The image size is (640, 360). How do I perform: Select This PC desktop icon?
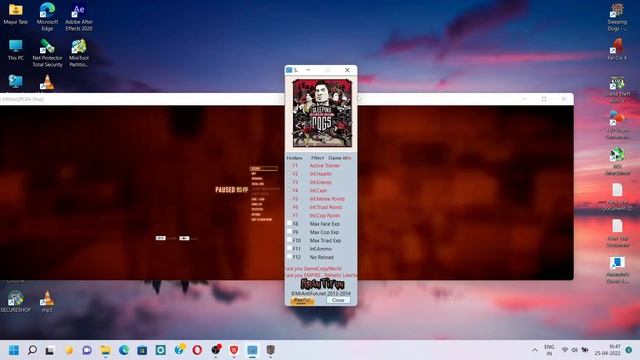pyautogui.click(x=16, y=50)
